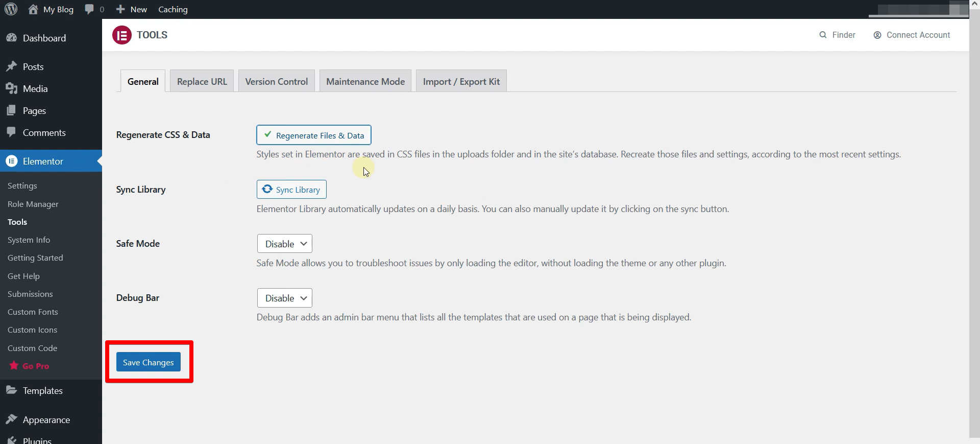Open Role Manager submenu link
The width and height of the screenshot is (980, 444).
(33, 204)
